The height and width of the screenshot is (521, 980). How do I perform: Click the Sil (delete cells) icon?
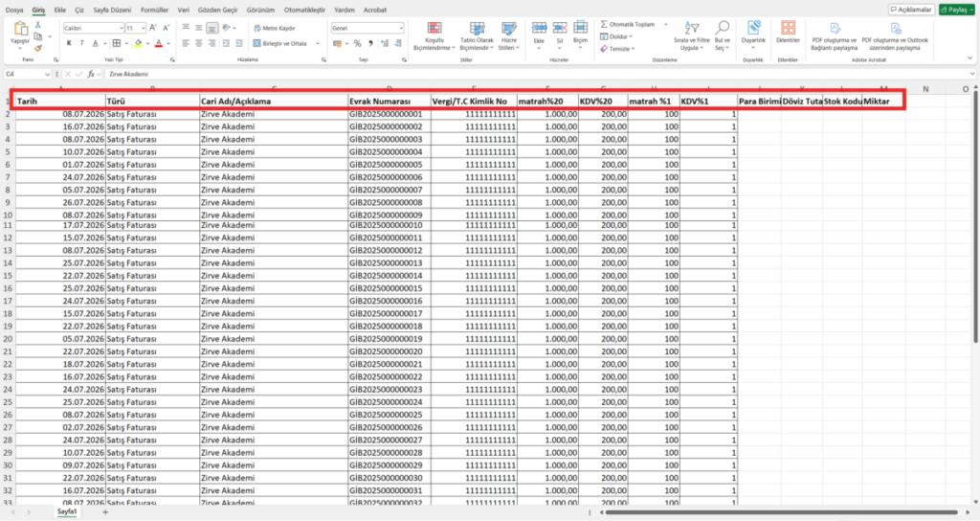560,28
